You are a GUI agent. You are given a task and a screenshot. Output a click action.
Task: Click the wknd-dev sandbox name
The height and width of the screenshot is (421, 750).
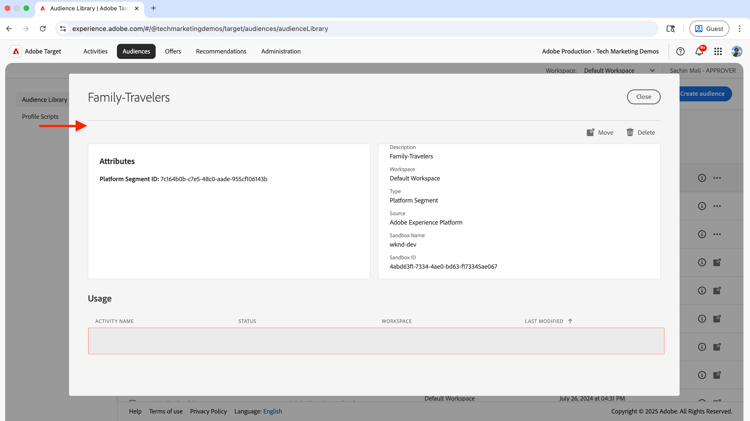coord(403,244)
